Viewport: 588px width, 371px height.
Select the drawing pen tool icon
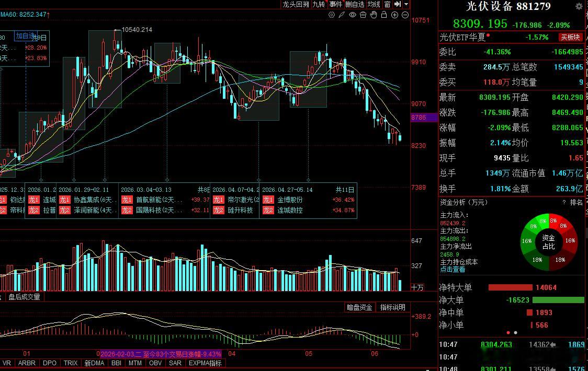(x=342, y=15)
